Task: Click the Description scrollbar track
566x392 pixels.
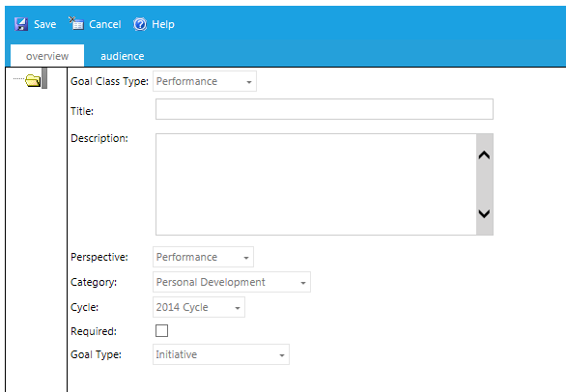Action: pyautogui.click(x=485, y=184)
